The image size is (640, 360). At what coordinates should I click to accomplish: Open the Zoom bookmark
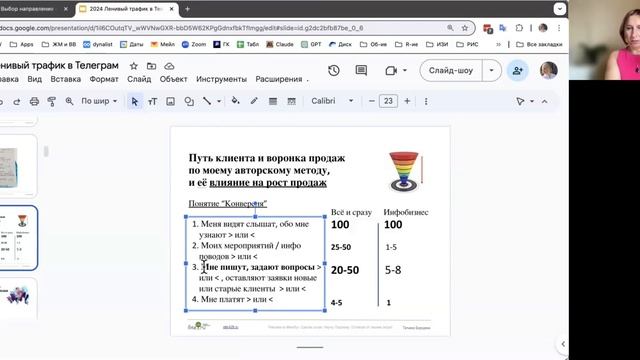coord(194,44)
